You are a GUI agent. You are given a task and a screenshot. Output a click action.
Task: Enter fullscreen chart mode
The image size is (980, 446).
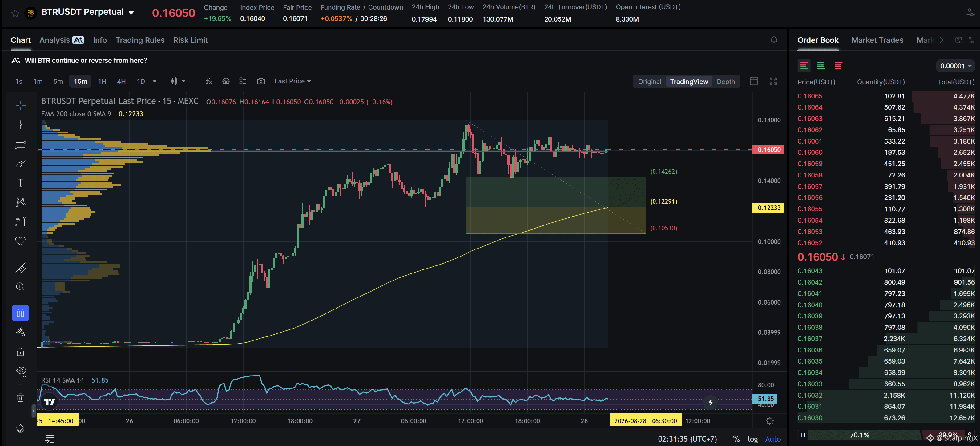tap(773, 81)
